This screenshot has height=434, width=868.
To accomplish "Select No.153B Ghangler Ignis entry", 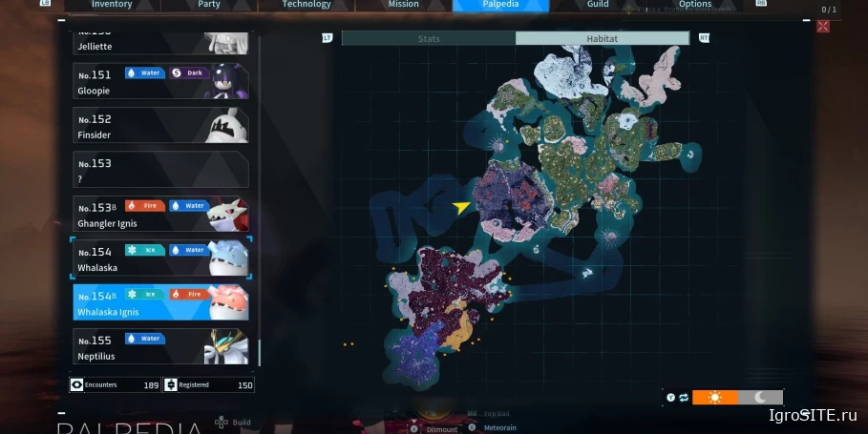I will pyautogui.click(x=160, y=214).
